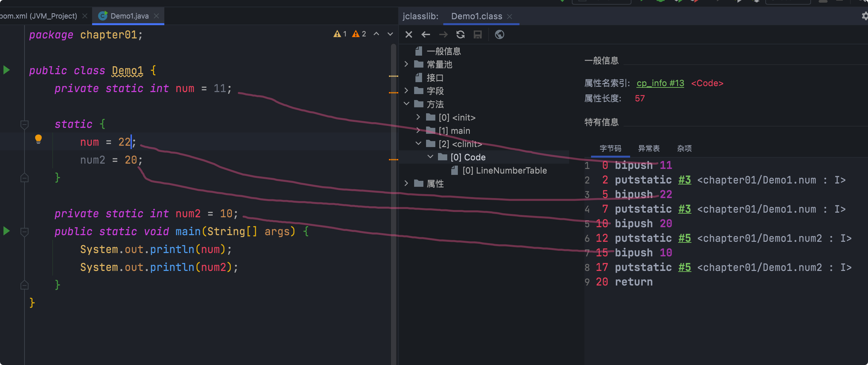
Task: Expand the [1] main method node
Action: 418,130
